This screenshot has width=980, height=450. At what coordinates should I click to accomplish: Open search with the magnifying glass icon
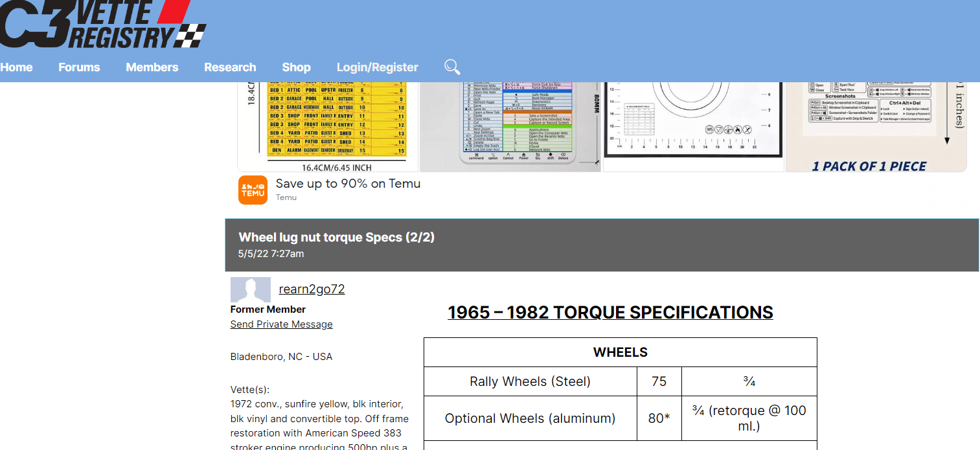coord(452,67)
